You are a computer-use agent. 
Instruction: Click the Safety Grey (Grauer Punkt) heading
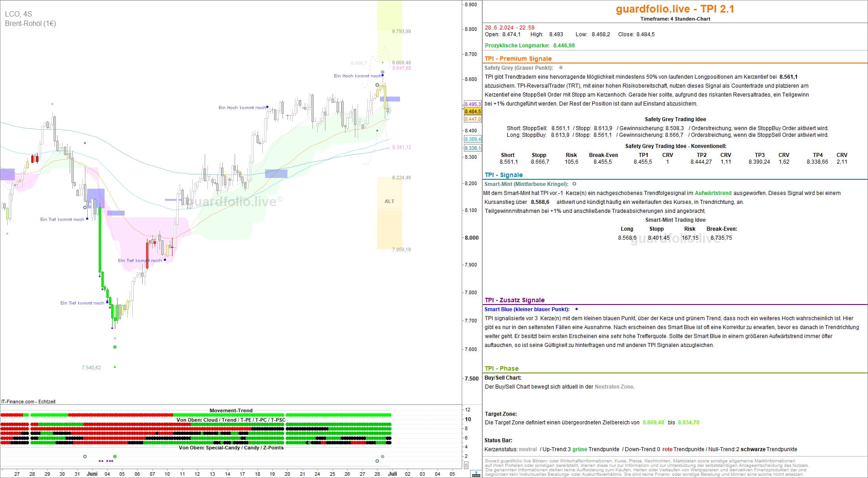point(518,68)
